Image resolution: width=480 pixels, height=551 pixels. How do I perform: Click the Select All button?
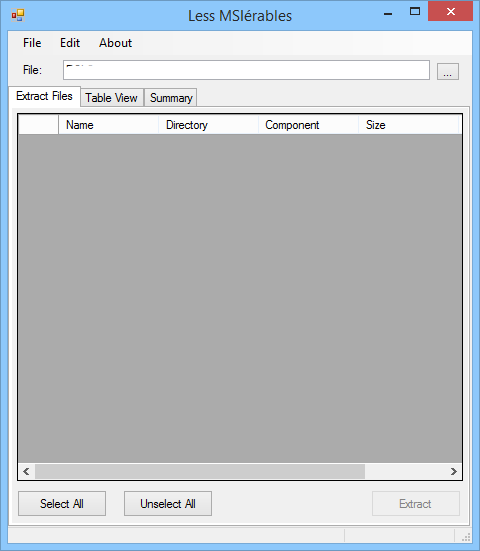[x=62, y=504]
